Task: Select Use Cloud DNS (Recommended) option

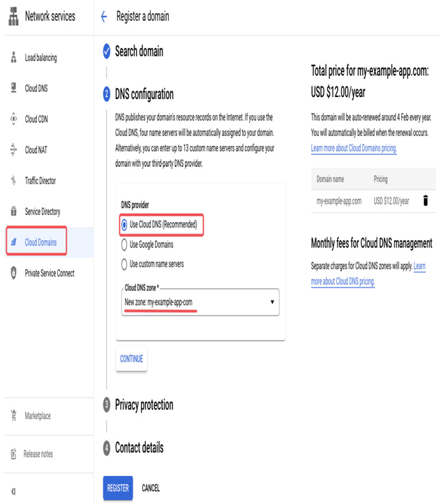Action: 124,225
